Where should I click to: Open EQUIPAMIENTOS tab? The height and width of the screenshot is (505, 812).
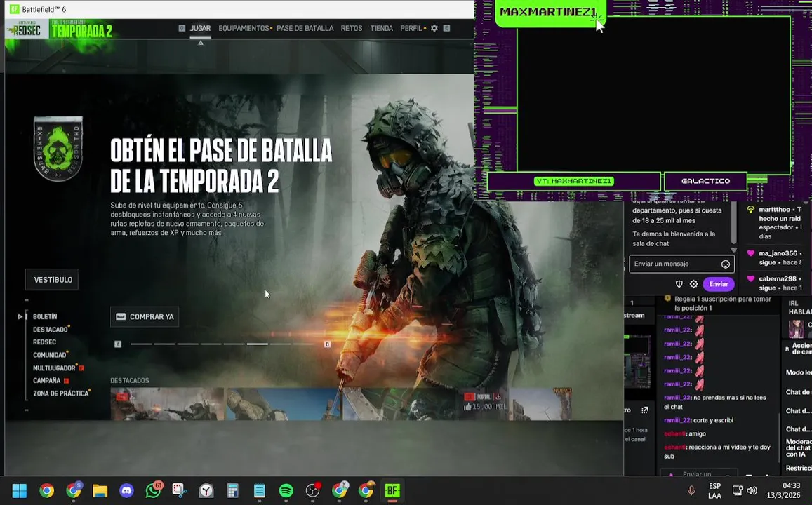[x=244, y=28]
